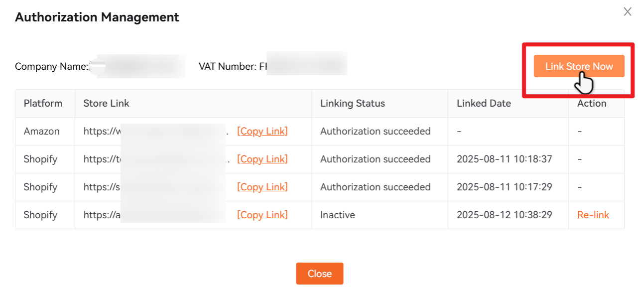This screenshot has height=294, width=644.
Task: Click the Link Store Now button
Action: (x=578, y=66)
